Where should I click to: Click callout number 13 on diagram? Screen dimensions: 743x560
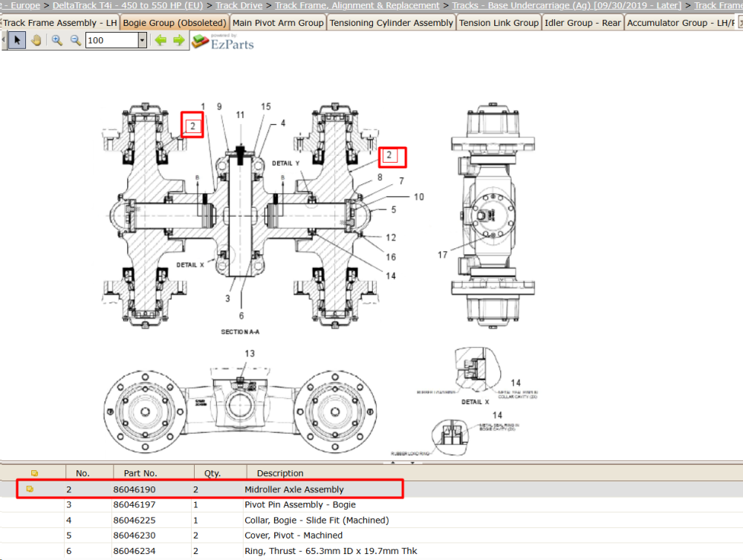(x=250, y=354)
